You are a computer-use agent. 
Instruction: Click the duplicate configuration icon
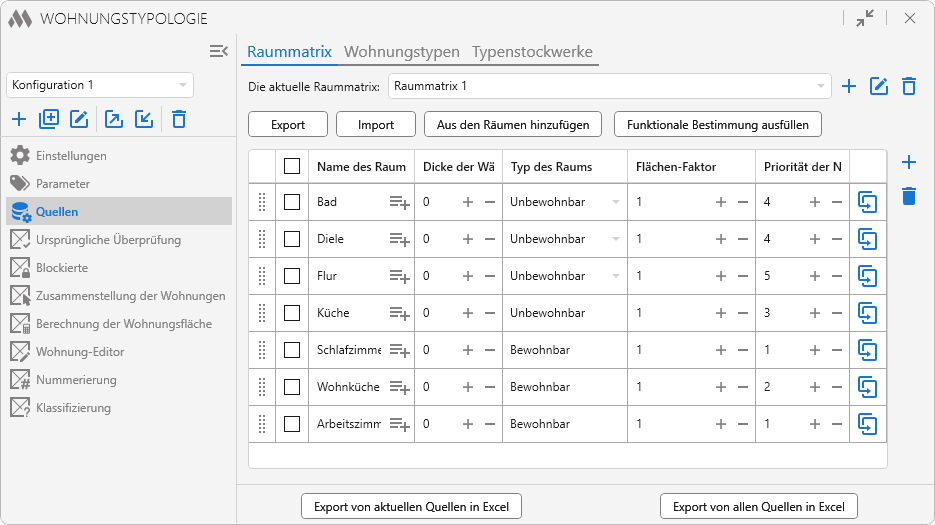49,119
